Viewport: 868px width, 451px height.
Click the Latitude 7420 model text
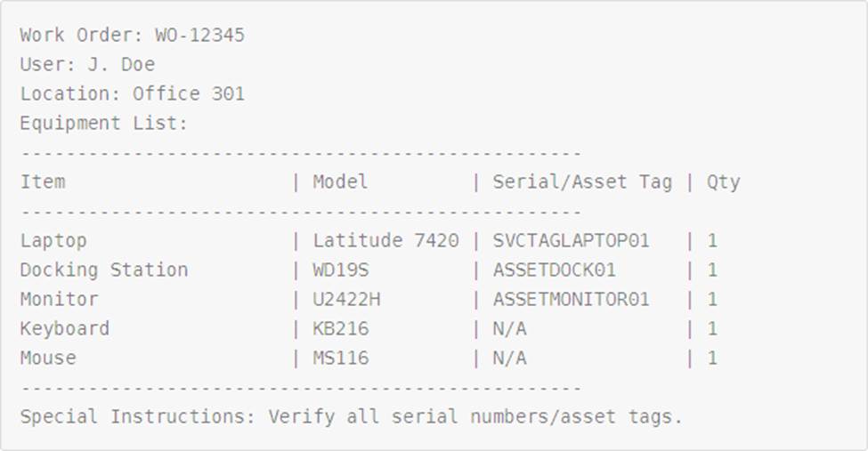click(x=385, y=241)
